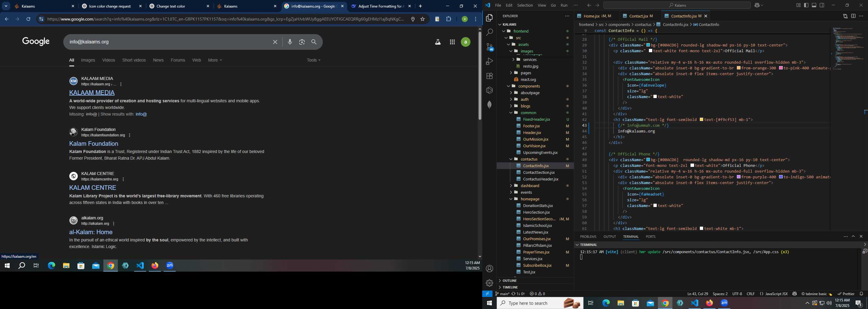
Task: Click text-[#f9cf53] color swatch on line 42
Action: (x=701, y=120)
